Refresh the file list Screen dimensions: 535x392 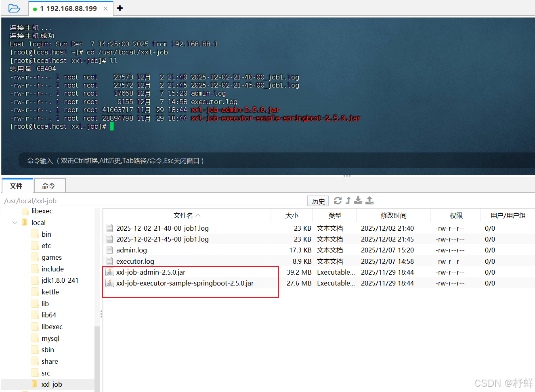point(338,200)
